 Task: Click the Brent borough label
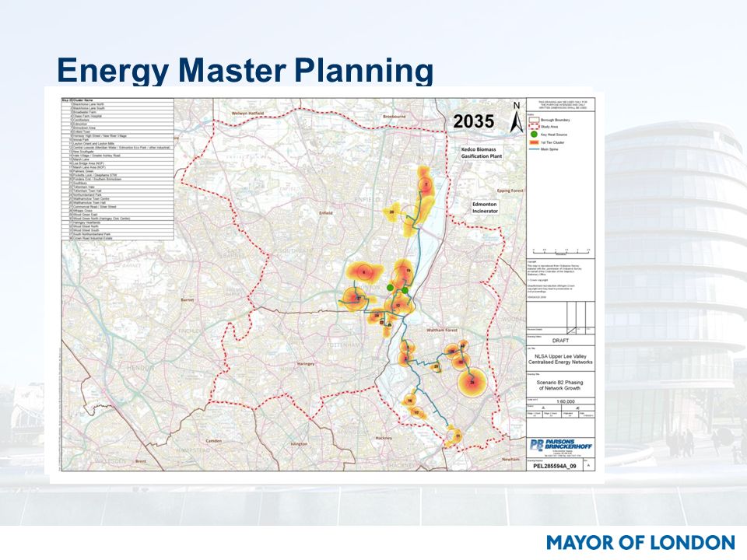click(x=141, y=461)
